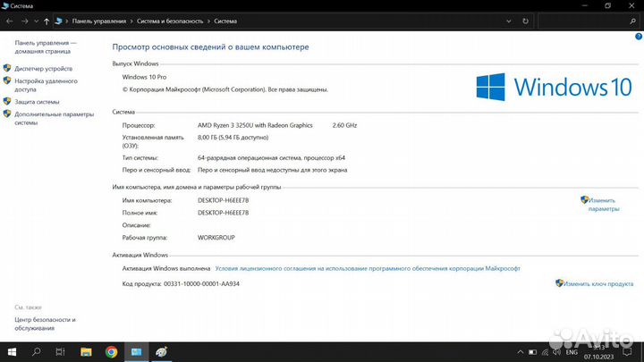644x362 pixels.
Task: Open network icon in system tray
Action: coord(545,352)
